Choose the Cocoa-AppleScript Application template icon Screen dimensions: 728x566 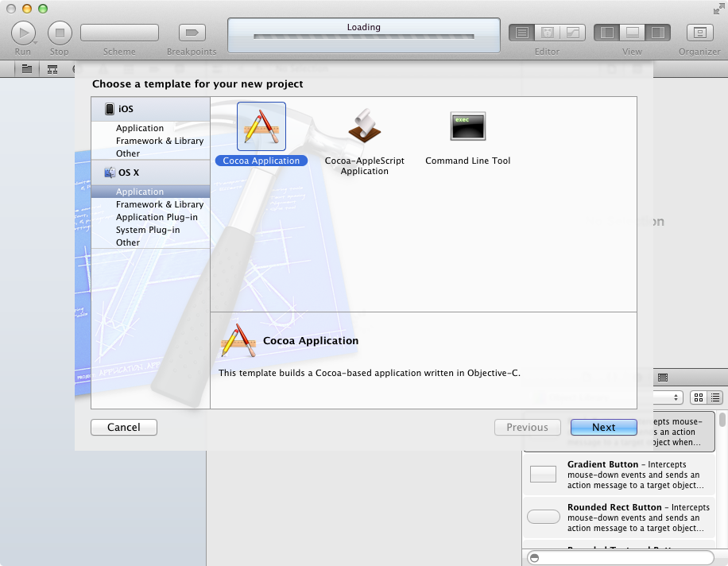(365, 126)
